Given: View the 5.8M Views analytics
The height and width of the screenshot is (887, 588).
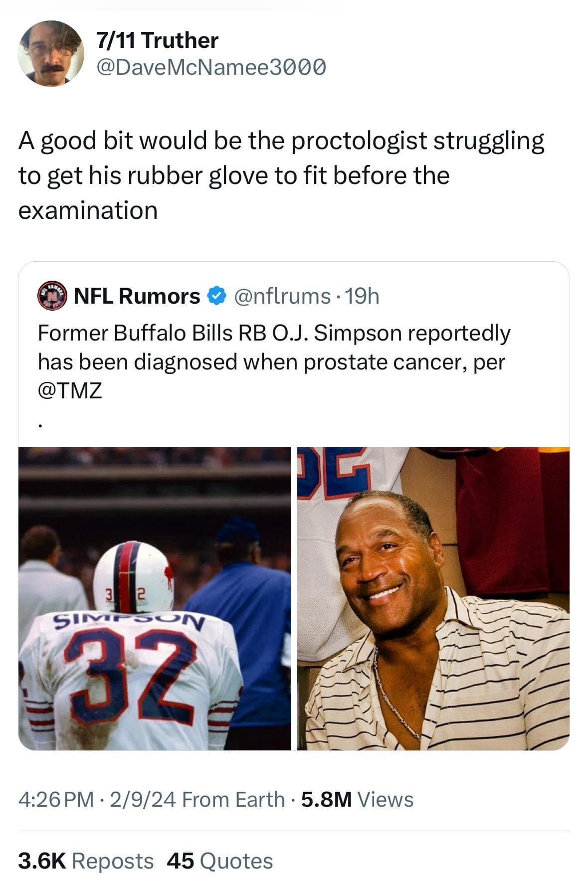Looking at the screenshot, I should (357, 799).
